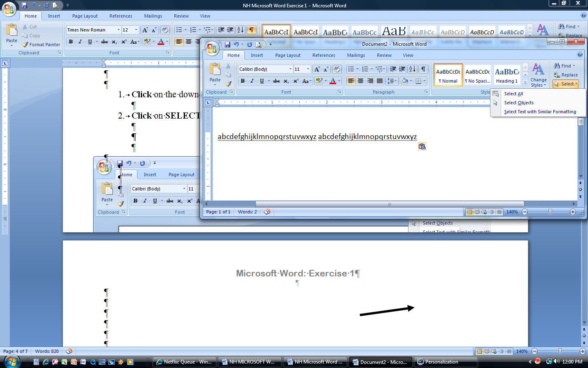
Task: Open the Calibri (Body) font name dropdown in Document2
Action: 290,69
